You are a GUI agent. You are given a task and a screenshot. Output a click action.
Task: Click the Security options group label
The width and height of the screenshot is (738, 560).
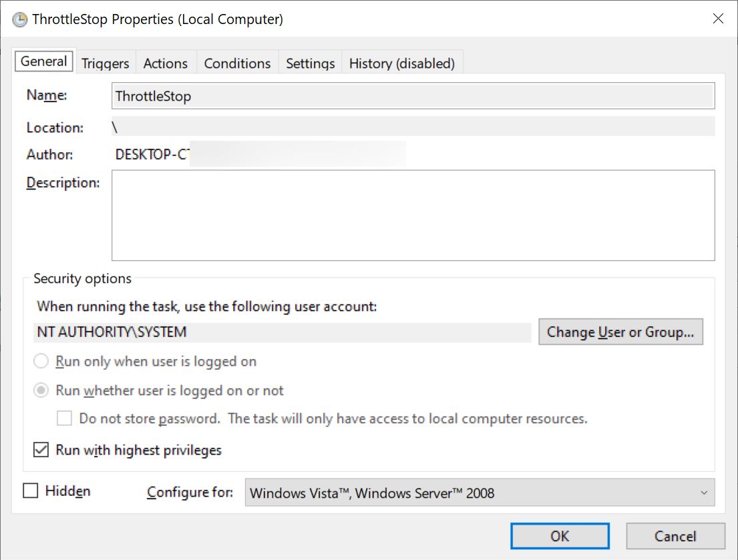(x=82, y=278)
